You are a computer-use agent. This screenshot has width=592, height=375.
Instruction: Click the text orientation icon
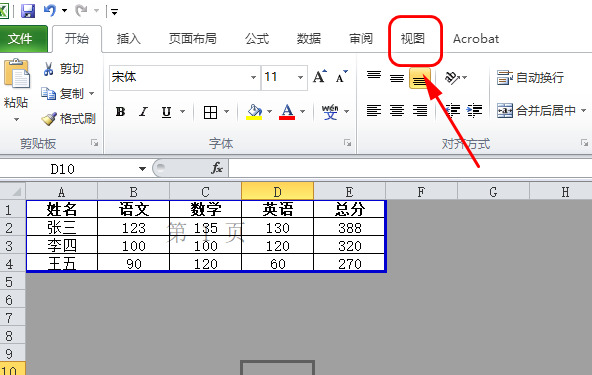[452, 77]
